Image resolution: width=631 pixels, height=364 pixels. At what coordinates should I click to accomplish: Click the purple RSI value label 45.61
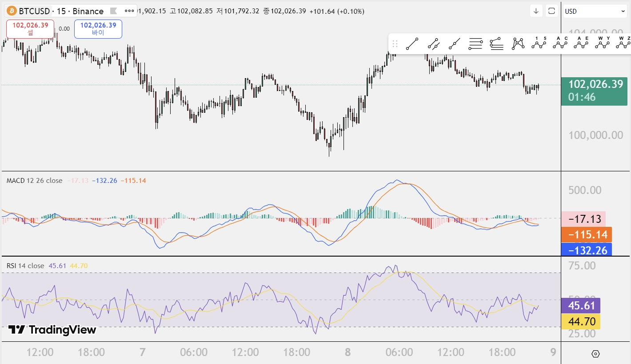click(x=581, y=305)
